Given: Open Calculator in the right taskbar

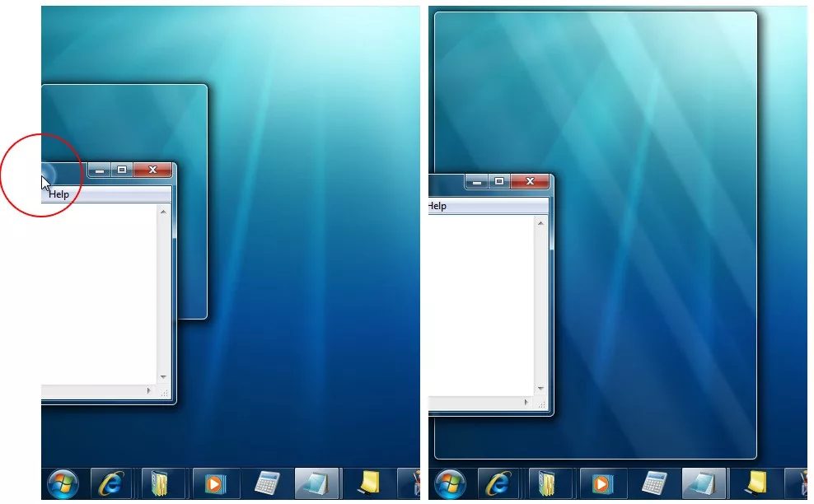Looking at the screenshot, I should (x=653, y=483).
